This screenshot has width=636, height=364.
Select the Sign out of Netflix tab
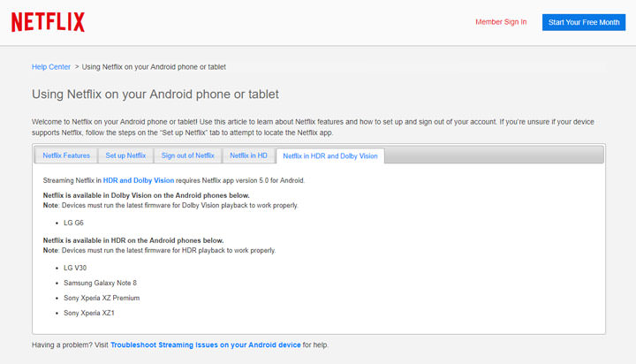187,155
